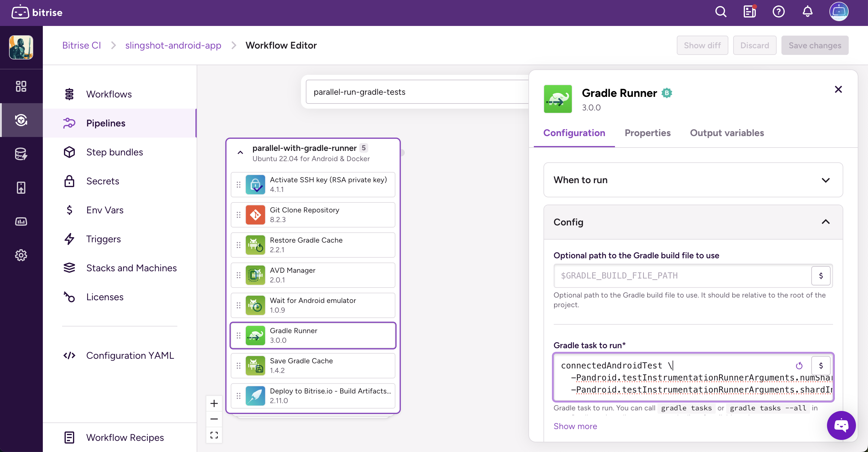
Task: Switch to the Output variables tab
Action: (x=727, y=133)
